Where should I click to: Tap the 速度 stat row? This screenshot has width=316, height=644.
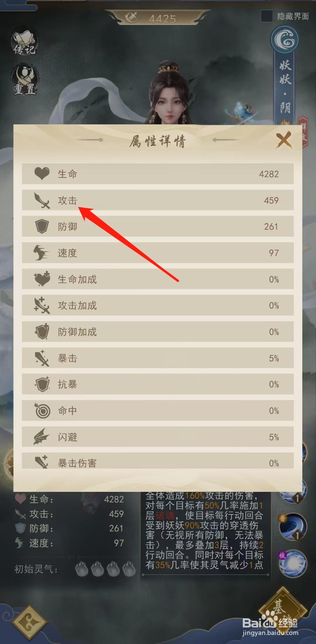coord(158,253)
